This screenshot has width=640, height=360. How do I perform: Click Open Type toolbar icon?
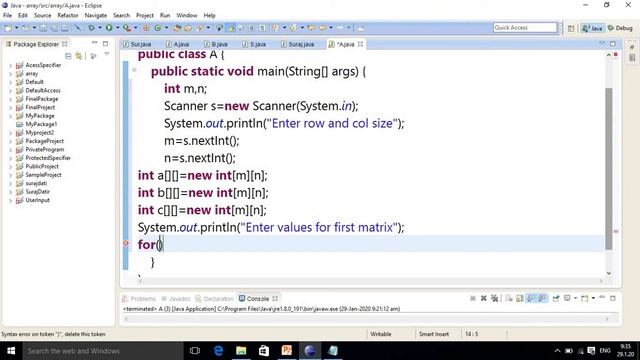coord(177,28)
